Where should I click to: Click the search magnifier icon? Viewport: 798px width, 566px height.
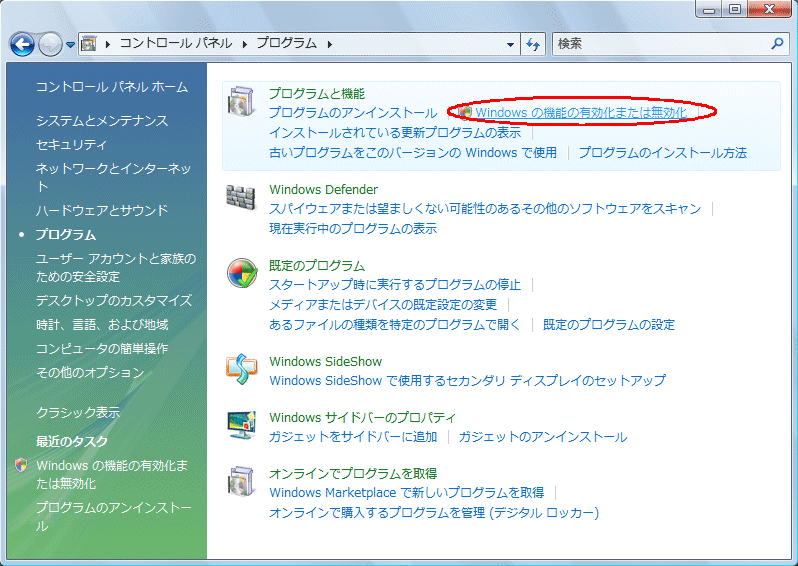point(777,44)
